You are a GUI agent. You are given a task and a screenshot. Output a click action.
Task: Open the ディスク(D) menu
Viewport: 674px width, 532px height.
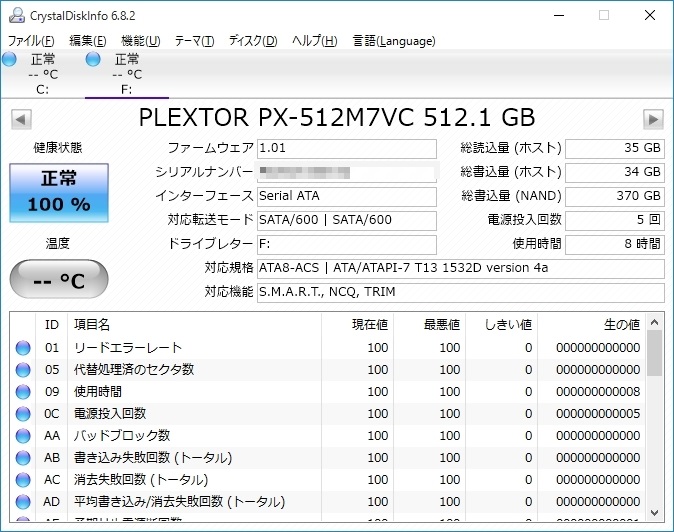point(253,41)
